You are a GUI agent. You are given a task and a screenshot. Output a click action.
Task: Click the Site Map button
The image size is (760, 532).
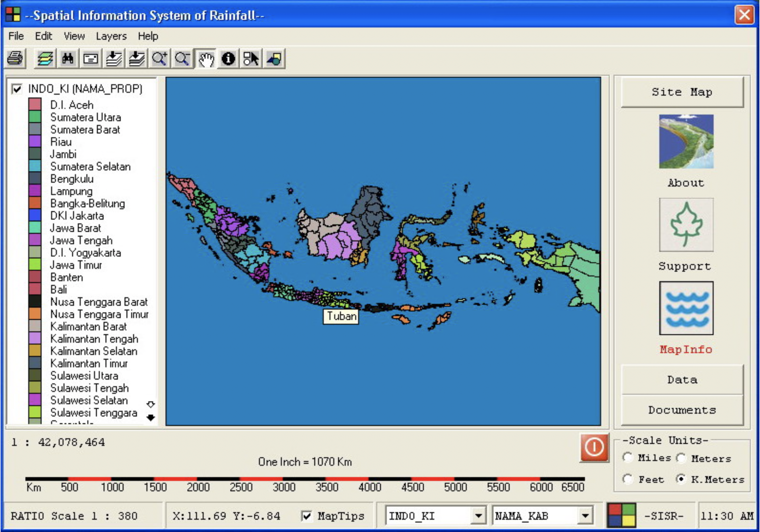[x=682, y=92]
